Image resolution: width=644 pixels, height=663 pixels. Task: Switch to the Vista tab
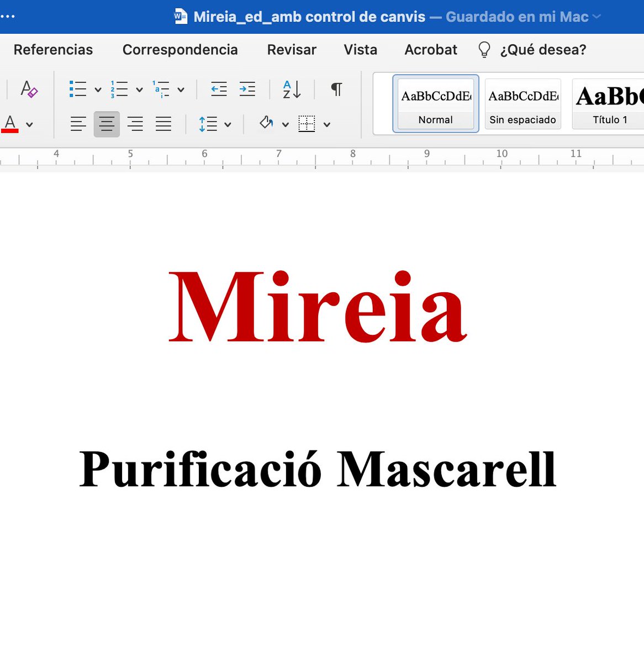coord(360,50)
